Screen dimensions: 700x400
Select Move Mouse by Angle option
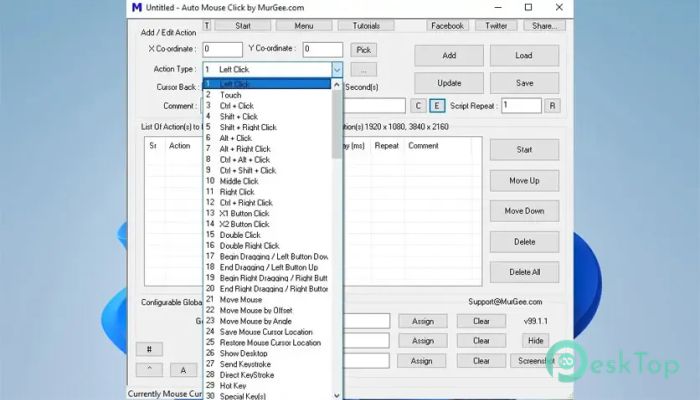[267, 321]
